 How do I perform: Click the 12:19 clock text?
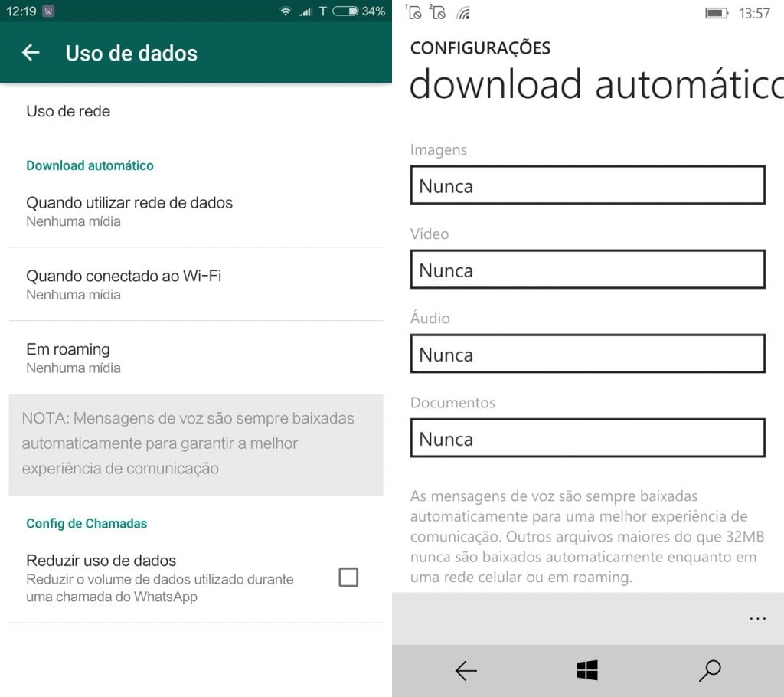(21, 11)
